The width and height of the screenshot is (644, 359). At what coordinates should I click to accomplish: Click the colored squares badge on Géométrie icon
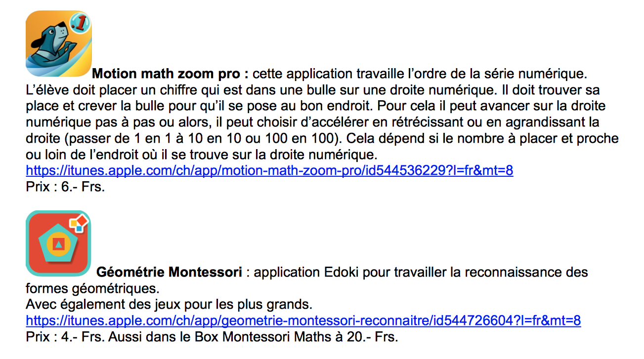coord(79,225)
